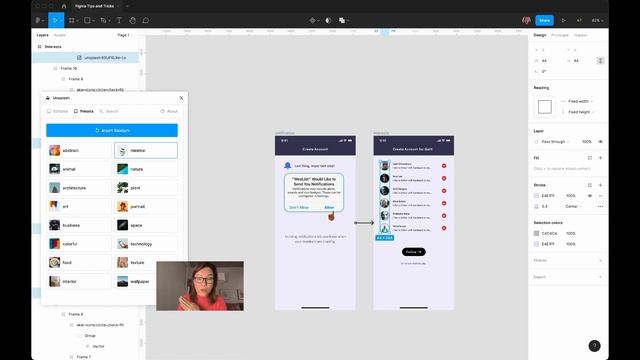The height and width of the screenshot is (360, 640).
Task: Click the Insert Random button
Action: [x=112, y=130]
